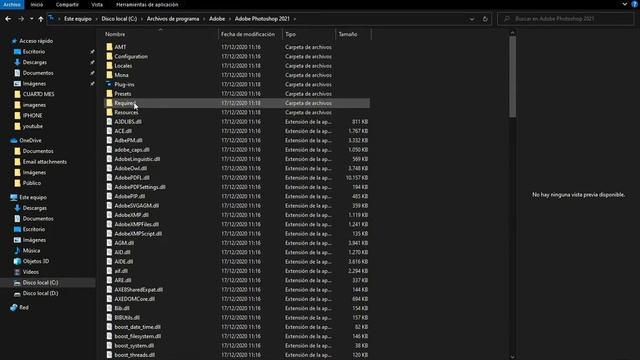The height and width of the screenshot is (360, 640).
Task: Select the A3DLIBS.dll file icon
Action: click(109, 122)
